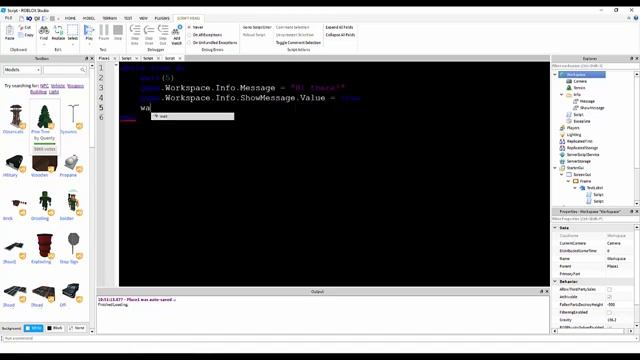Toggle the Archivable checkbox

(609, 297)
